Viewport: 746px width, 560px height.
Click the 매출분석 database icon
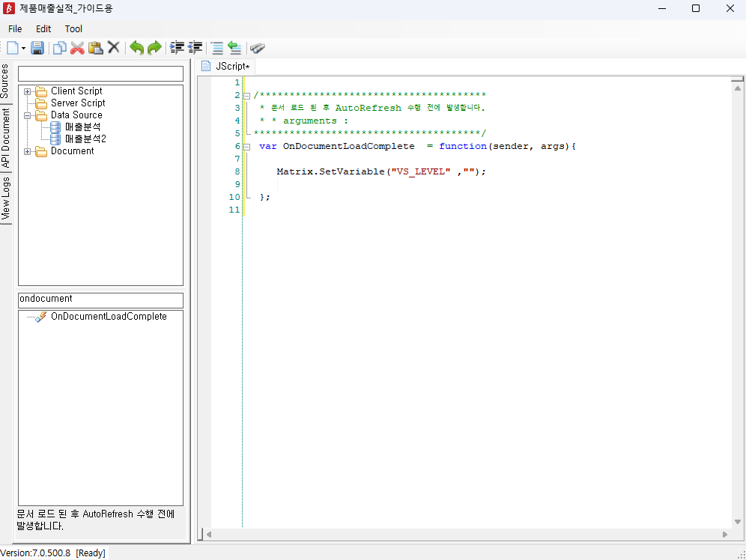(55, 127)
